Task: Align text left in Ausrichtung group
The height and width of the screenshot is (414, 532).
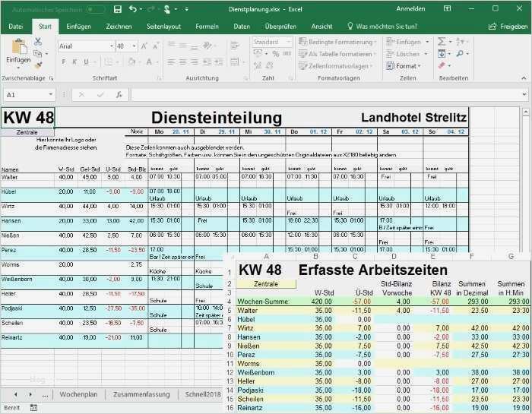Action: pyautogui.click(x=171, y=62)
